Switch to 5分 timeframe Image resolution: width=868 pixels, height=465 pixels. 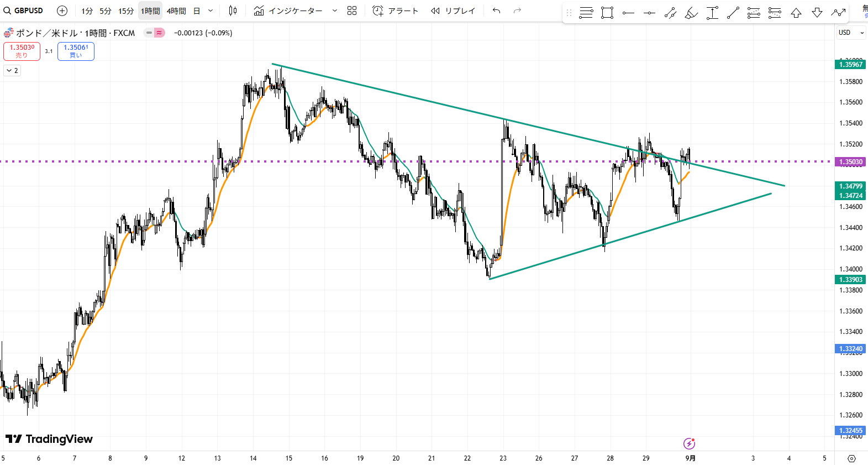(106, 11)
